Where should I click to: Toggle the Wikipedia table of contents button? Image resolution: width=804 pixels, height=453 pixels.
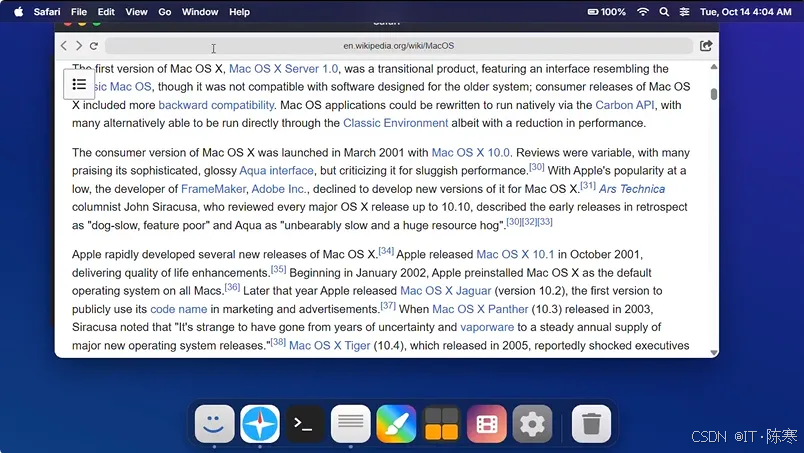pyautogui.click(x=79, y=84)
